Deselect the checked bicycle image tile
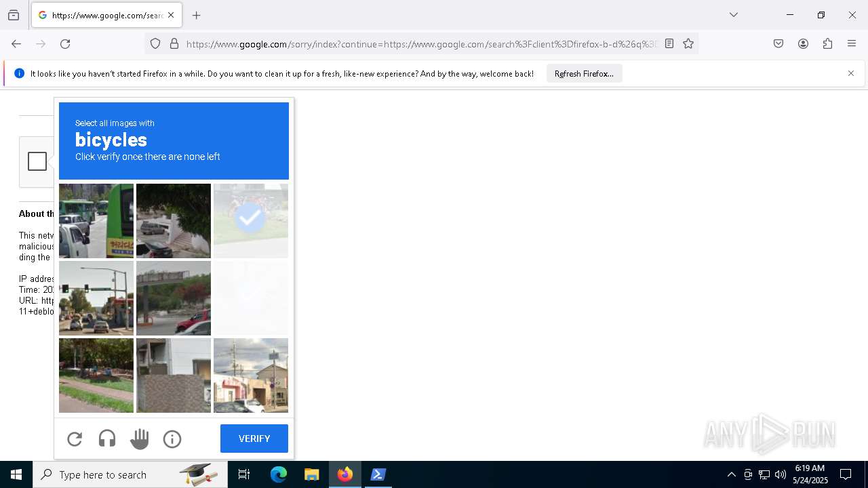This screenshot has width=868, height=488. pos(251,221)
